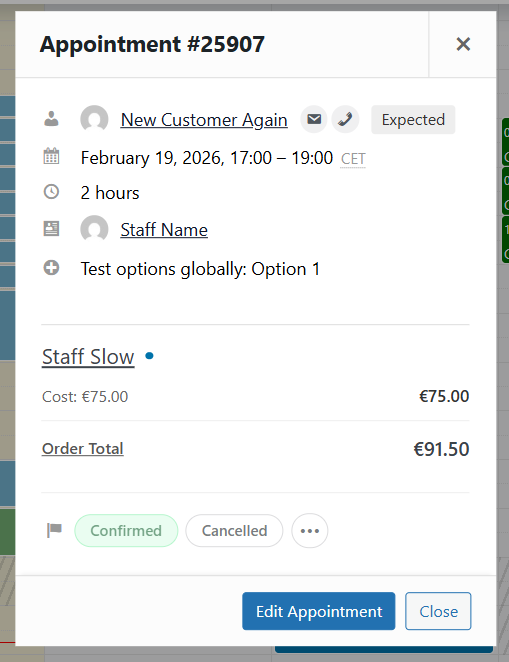The image size is (509, 662).
Task: Select the 'Cost: €75.00' text
Action: coord(85,396)
